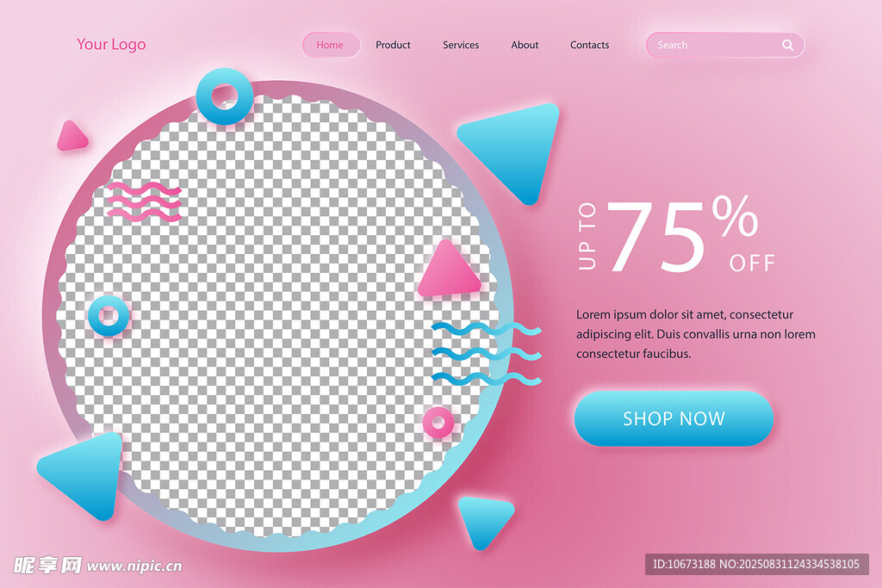The width and height of the screenshot is (882, 588).
Task: Click the search magnifier icon
Action: coord(787,45)
